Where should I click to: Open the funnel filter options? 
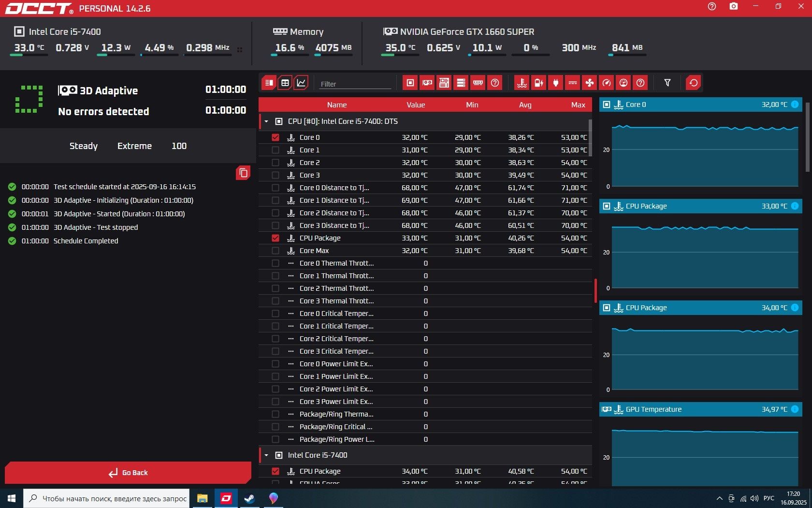pyautogui.click(x=667, y=83)
